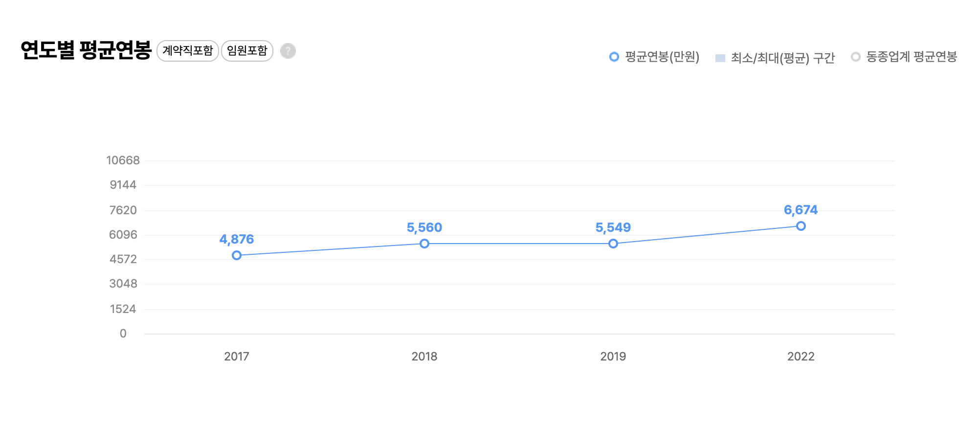Screen dimensions: 980x448
Task: Toggle the 임원포함 tag
Action: [247, 51]
